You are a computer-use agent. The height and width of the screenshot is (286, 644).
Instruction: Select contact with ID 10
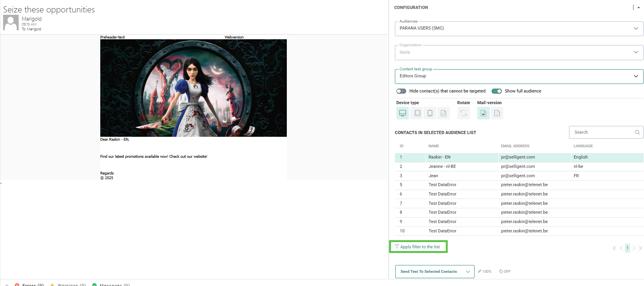point(519,231)
